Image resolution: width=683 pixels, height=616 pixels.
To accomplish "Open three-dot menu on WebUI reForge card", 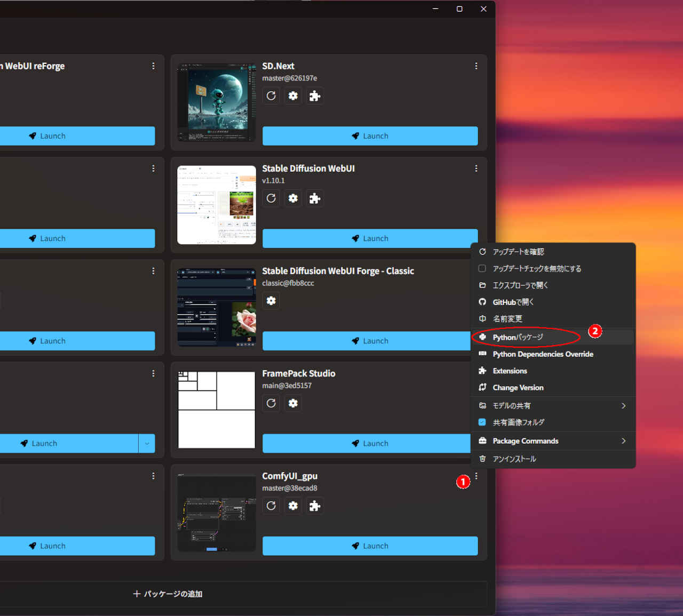I will click(x=153, y=66).
